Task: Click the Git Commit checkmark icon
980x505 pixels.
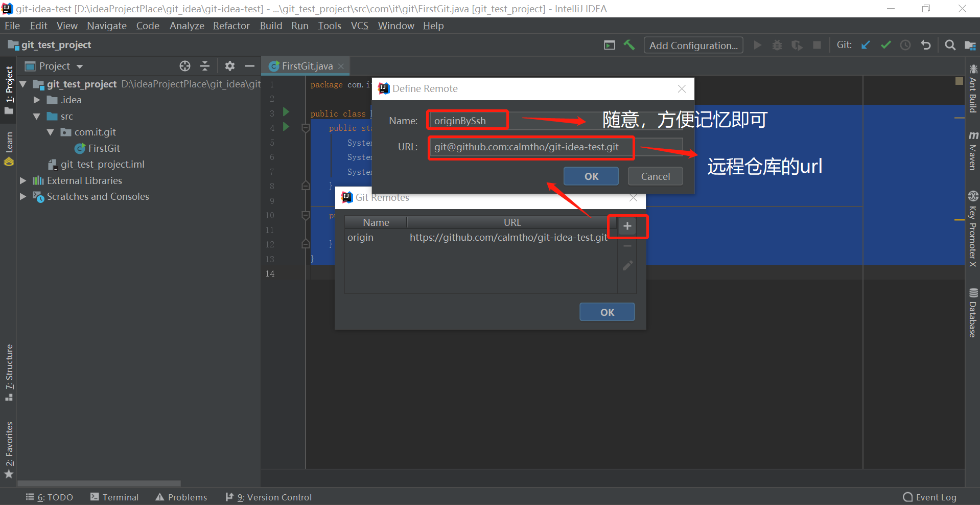Action: point(885,45)
